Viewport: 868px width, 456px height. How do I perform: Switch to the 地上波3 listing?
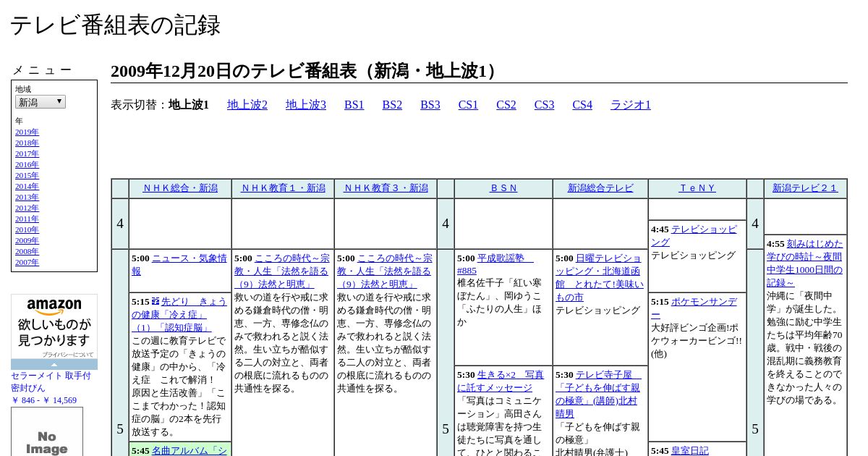(306, 105)
